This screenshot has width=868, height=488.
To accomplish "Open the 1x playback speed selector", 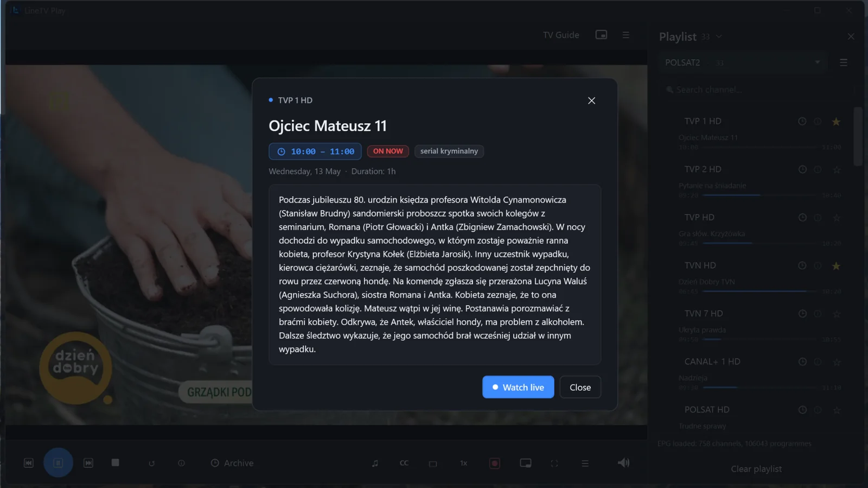I will (464, 463).
